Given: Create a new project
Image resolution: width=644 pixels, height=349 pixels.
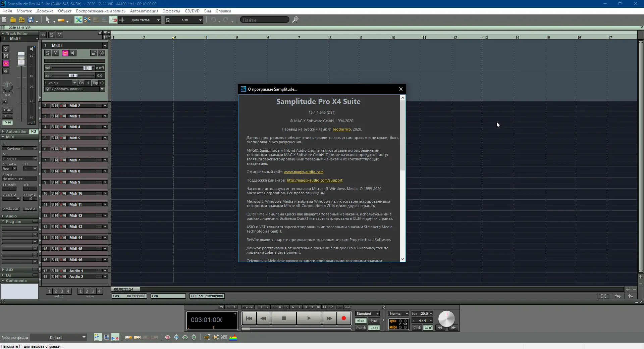Looking at the screenshot, I should click(5, 20).
